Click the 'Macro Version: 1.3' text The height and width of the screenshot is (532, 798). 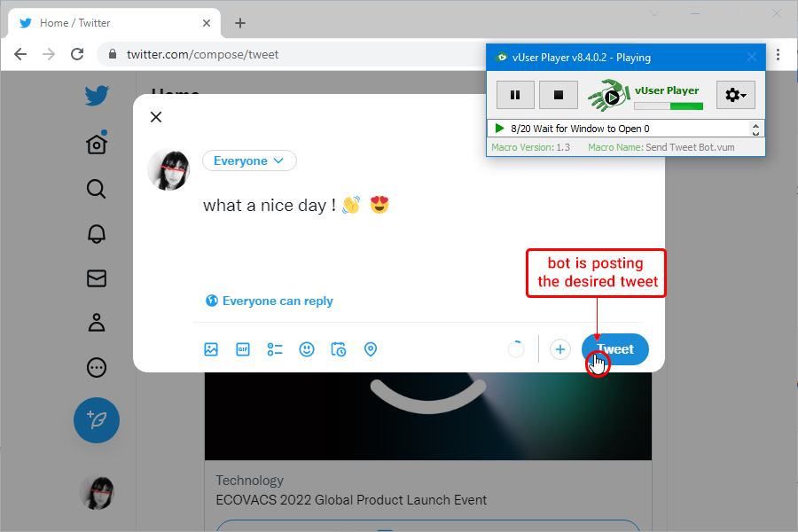(530, 147)
